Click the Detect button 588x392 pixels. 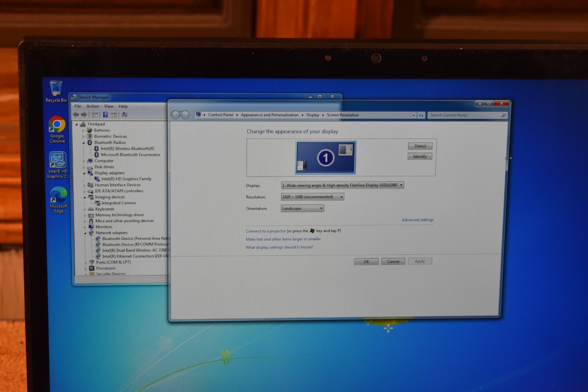click(420, 146)
